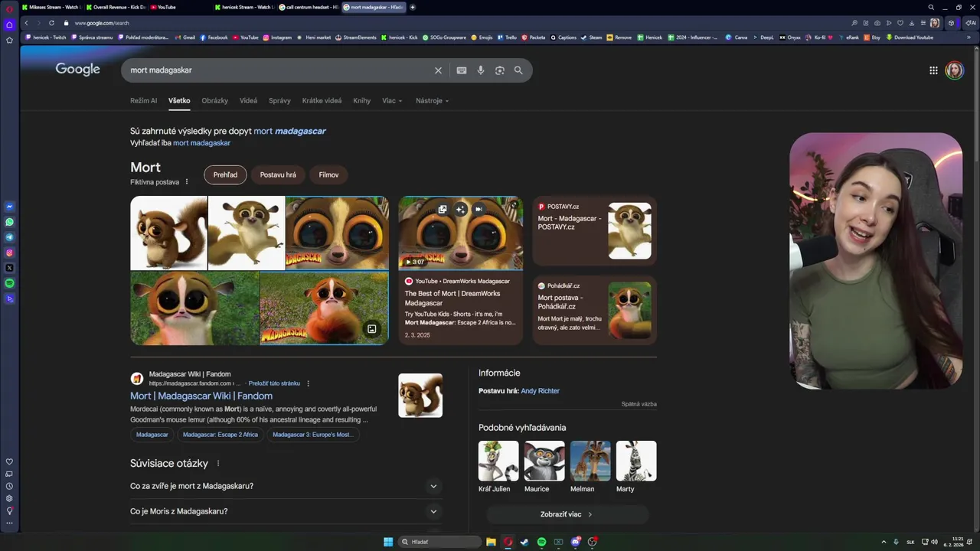Submit search with magnifier icon
Viewport: 980px width, 551px height.
(518, 70)
